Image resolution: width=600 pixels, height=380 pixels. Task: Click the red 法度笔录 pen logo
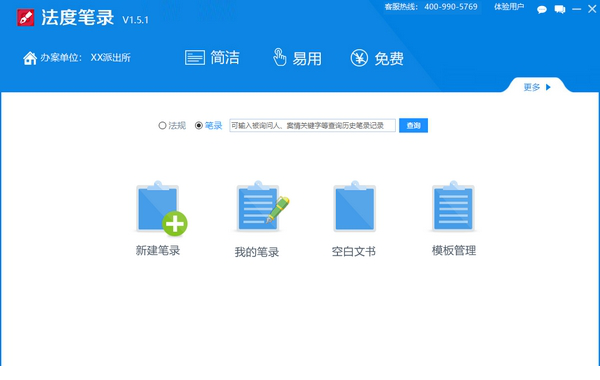pos(26,18)
